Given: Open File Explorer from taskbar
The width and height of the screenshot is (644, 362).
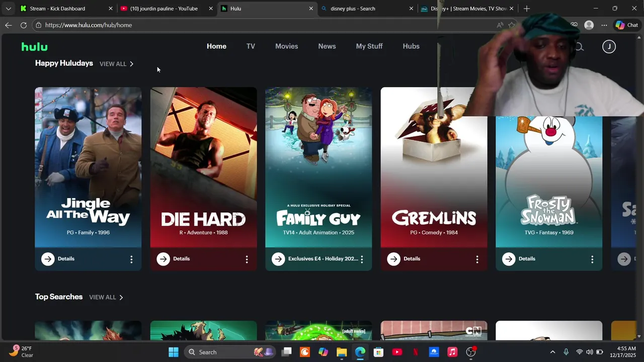Looking at the screenshot, I should [x=342, y=352].
